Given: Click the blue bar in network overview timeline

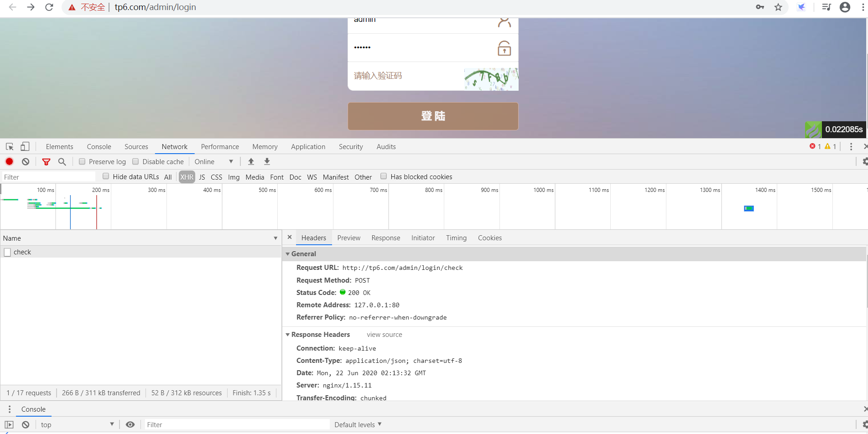Looking at the screenshot, I should click(749, 208).
